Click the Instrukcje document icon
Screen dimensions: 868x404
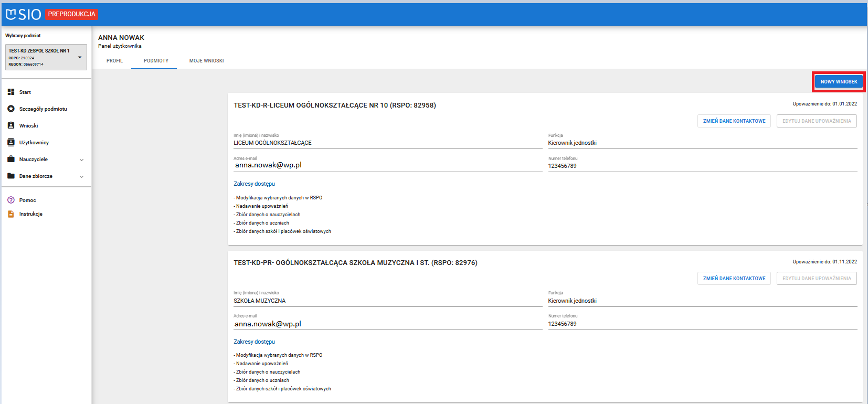pyautogui.click(x=11, y=214)
